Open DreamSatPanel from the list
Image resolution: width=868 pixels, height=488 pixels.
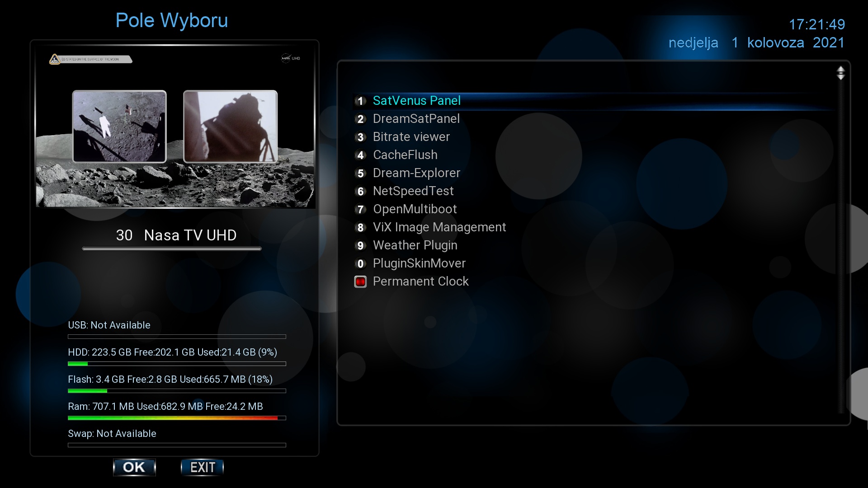594,119
